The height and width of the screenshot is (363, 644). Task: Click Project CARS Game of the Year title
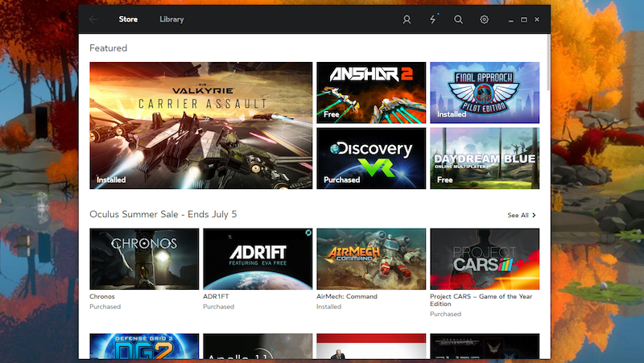tap(481, 300)
